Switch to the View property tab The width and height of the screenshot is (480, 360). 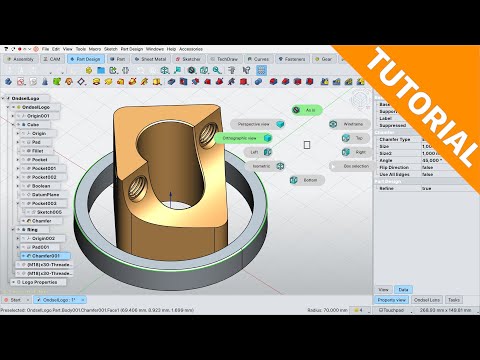383,290
